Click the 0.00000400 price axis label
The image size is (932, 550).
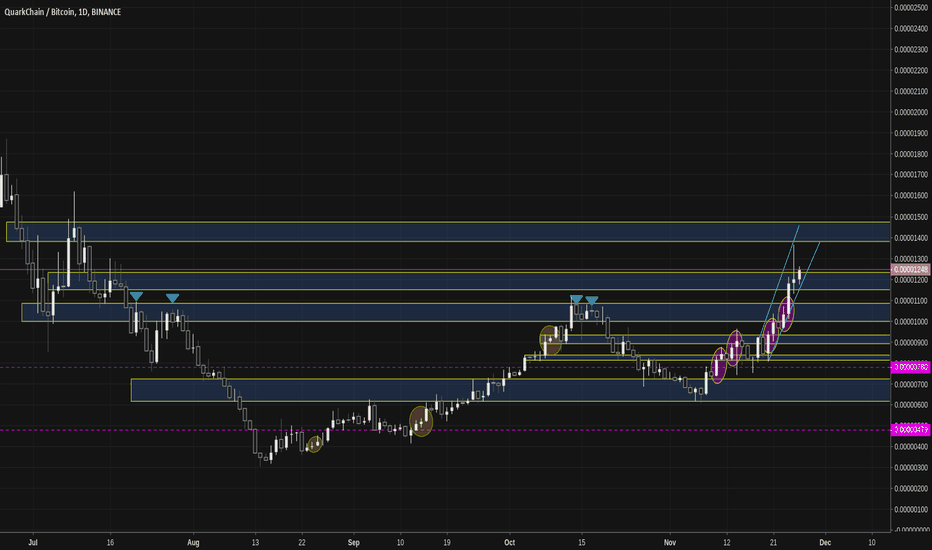point(911,447)
